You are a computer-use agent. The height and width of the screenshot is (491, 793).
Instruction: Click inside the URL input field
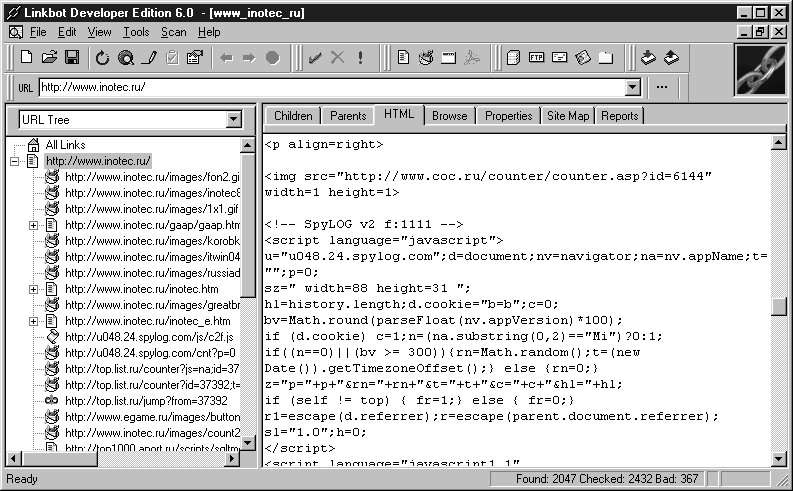tap(332, 87)
